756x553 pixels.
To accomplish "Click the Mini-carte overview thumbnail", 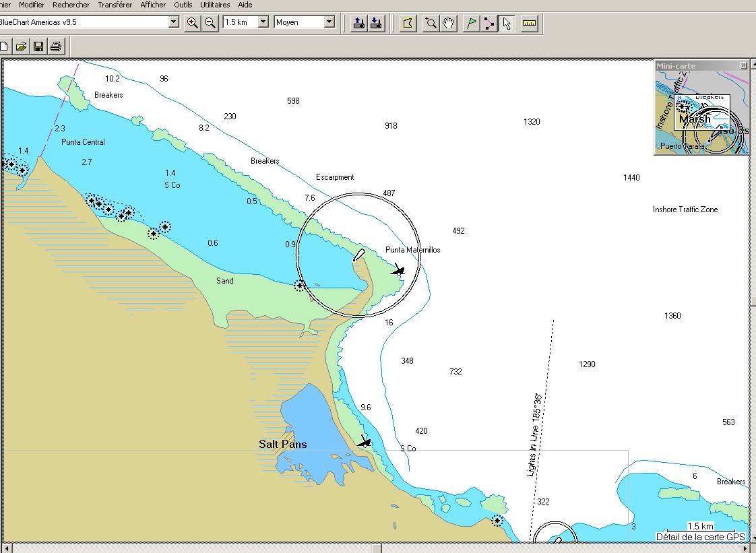I will (701, 112).
